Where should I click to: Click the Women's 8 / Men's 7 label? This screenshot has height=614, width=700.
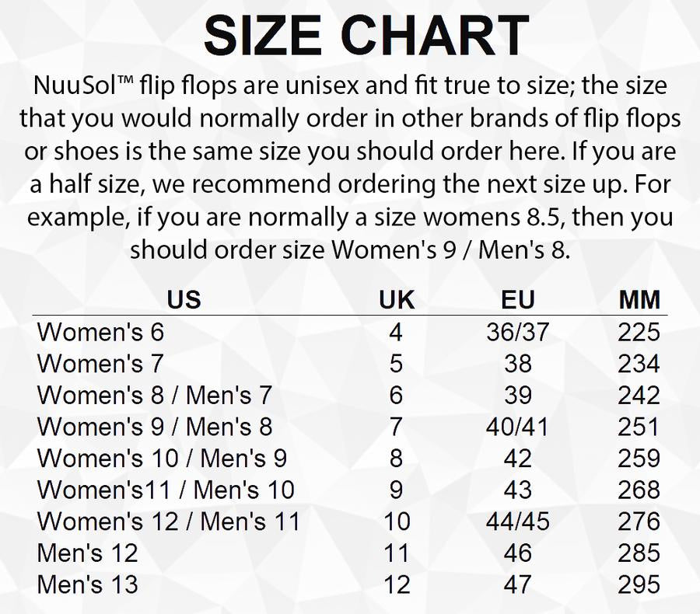154,396
